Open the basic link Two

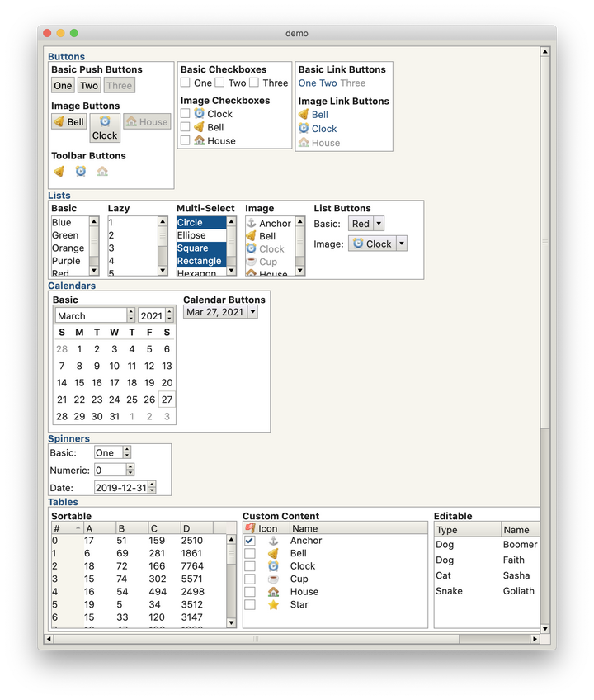(328, 83)
